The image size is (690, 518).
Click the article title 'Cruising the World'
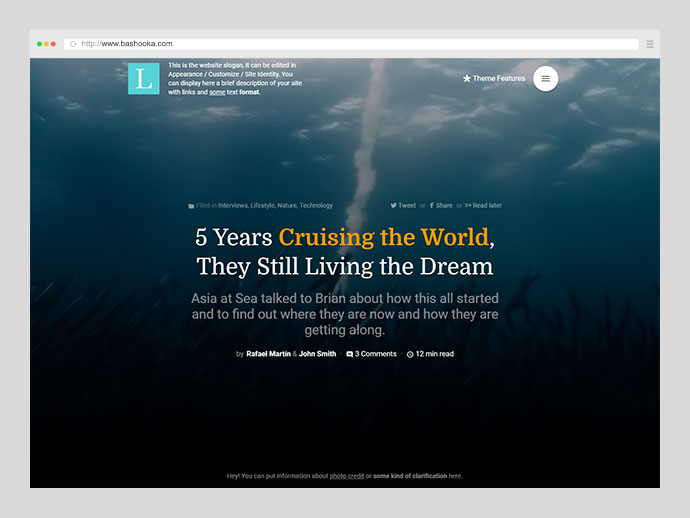(384, 237)
